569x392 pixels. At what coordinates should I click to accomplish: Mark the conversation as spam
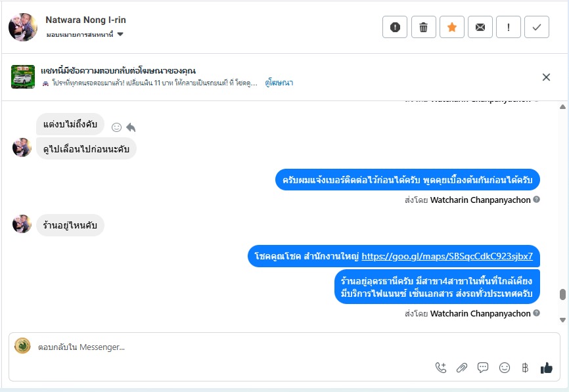(x=395, y=27)
